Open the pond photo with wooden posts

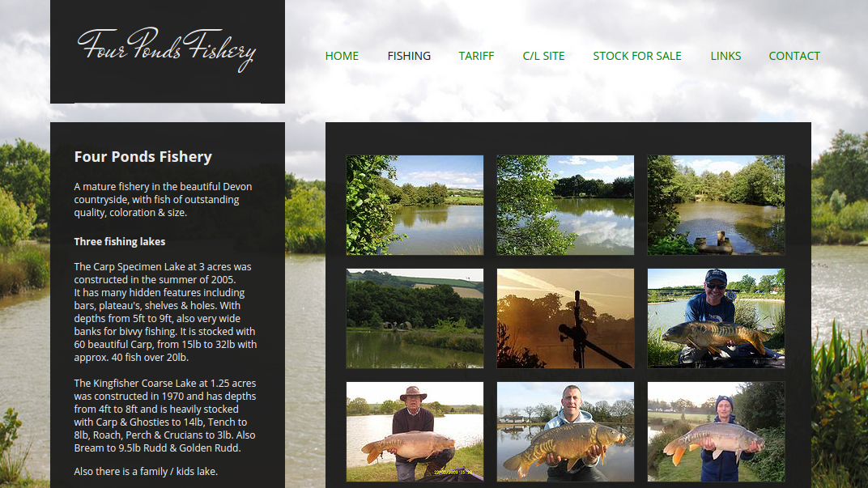716,205
